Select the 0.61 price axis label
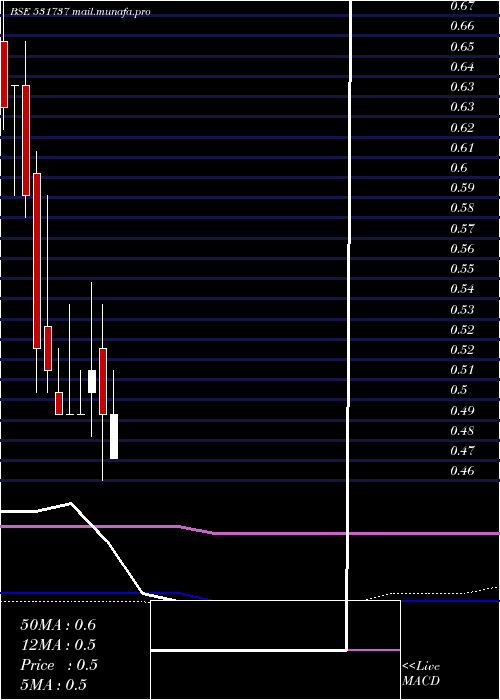Viewport: 500px width, 700px height. (x=462, y=147)
